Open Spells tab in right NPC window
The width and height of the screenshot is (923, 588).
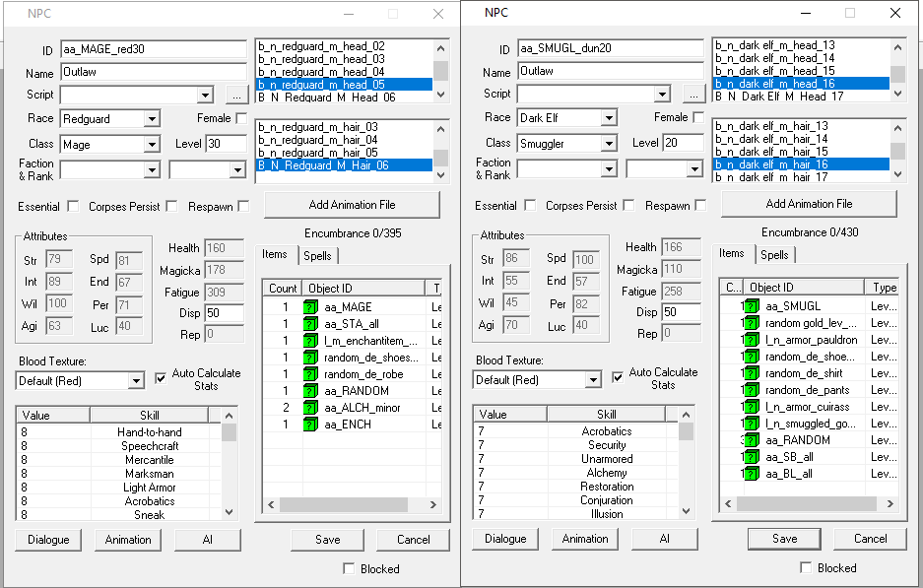(x=774, y=255)
